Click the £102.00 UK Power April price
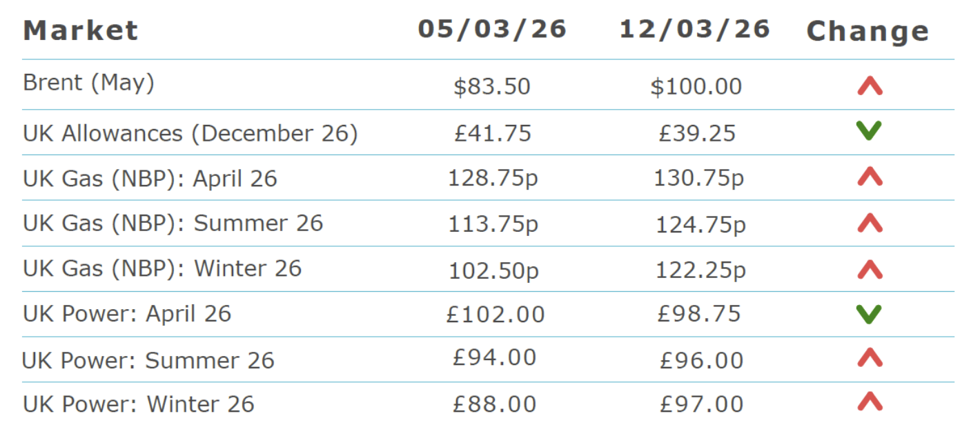 [495, 315]
